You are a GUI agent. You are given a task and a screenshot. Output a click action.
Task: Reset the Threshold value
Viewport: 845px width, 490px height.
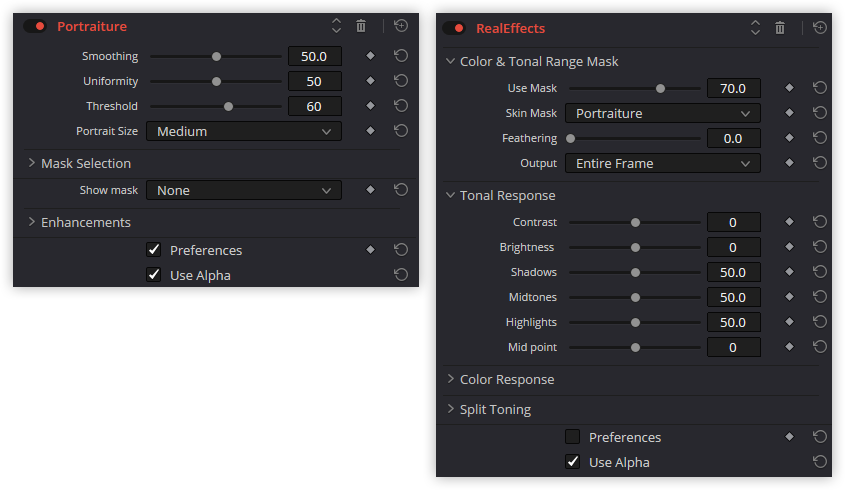point(401,106)
